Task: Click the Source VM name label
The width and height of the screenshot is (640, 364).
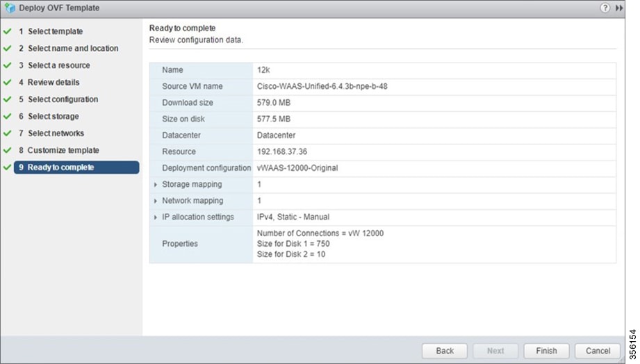Action: [x=192, y=86]
